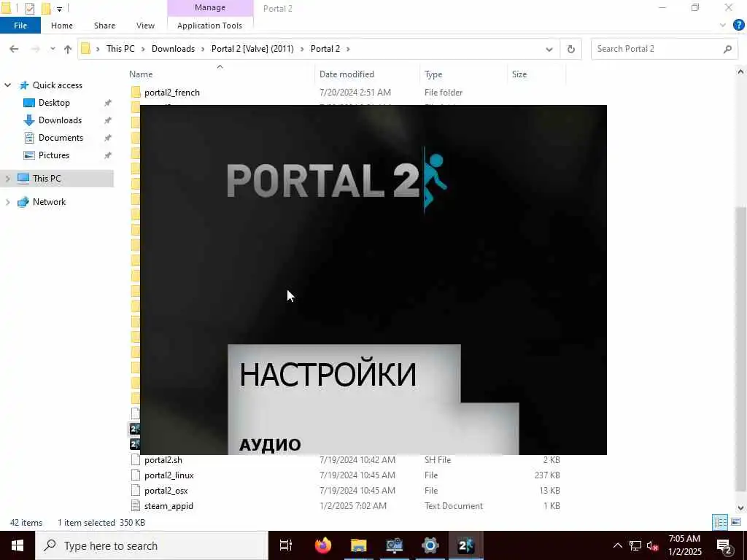
Task: Open the muted volume tray icon
Action: pos(652,545)
